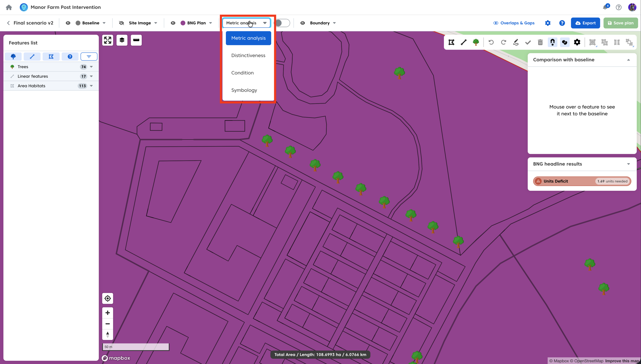
Task: Click the delete trash icon
Action: pyautogui.click(x=540, y=42)
